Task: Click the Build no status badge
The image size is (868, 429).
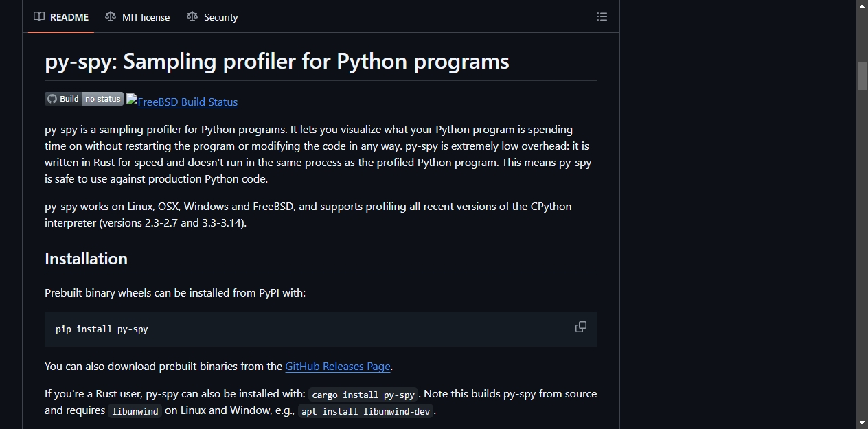Action: (x=84, y=99)
